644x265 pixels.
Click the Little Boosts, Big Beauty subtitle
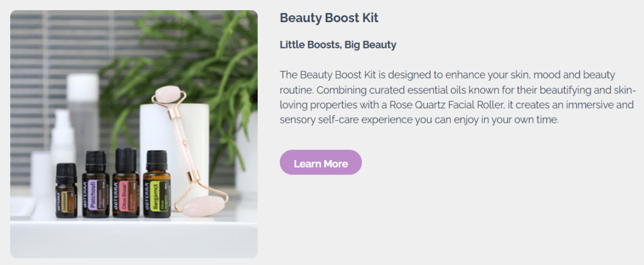point(338,45)
